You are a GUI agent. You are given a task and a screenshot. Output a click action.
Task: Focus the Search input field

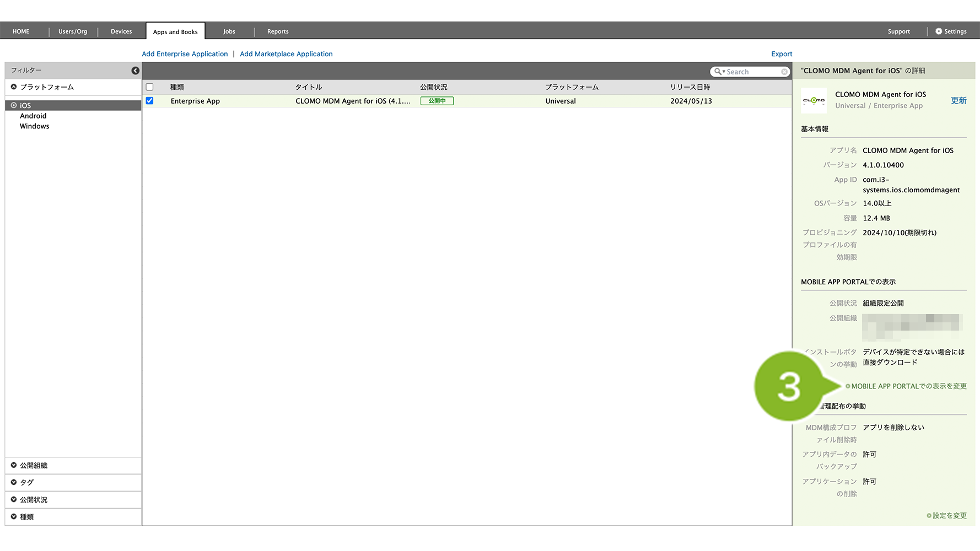[x=752, y=72]
